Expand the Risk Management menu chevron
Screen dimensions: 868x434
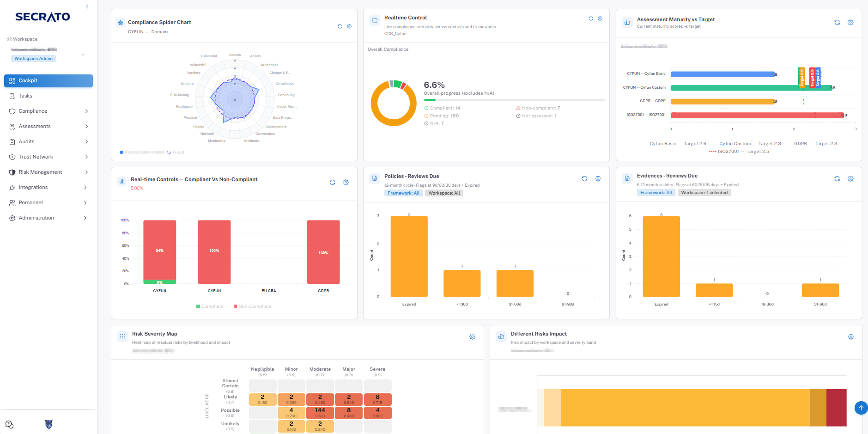pos(86,172)
